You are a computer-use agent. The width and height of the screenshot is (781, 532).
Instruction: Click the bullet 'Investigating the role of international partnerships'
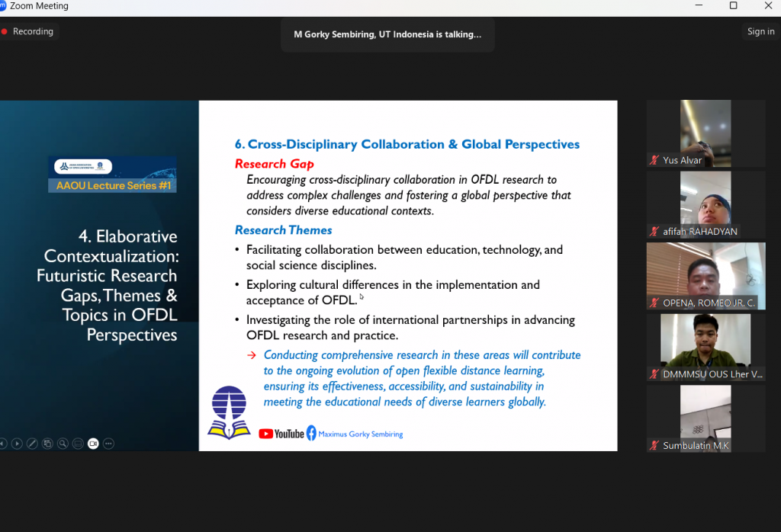tap(410, 328)
